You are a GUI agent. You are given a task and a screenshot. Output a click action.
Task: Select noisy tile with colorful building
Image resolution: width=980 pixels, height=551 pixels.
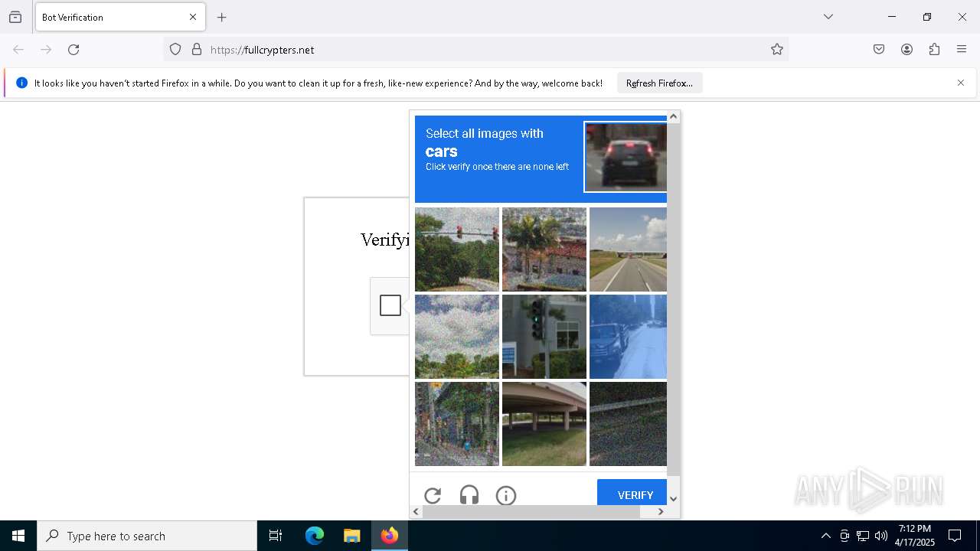[x=457, y=424]
